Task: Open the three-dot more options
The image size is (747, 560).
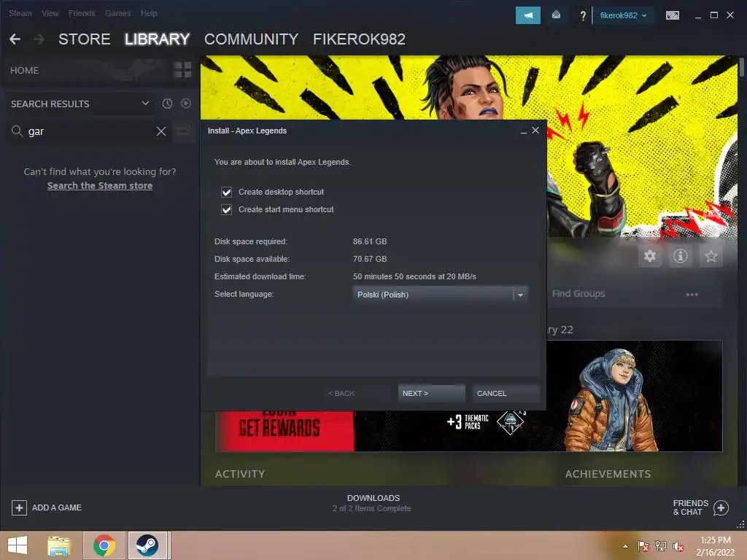Action: tap(692, 295)
